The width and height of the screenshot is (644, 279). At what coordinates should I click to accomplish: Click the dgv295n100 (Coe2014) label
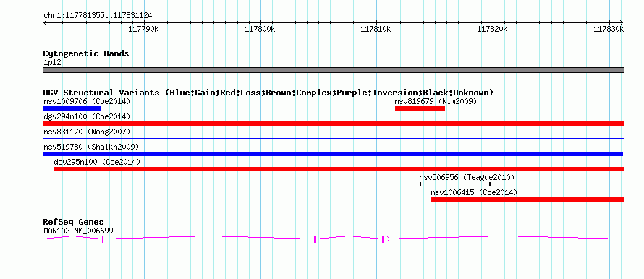[97, 162]
